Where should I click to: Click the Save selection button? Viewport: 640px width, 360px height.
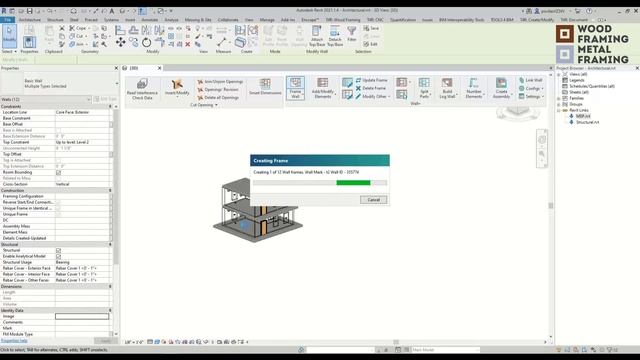(371, 28)
